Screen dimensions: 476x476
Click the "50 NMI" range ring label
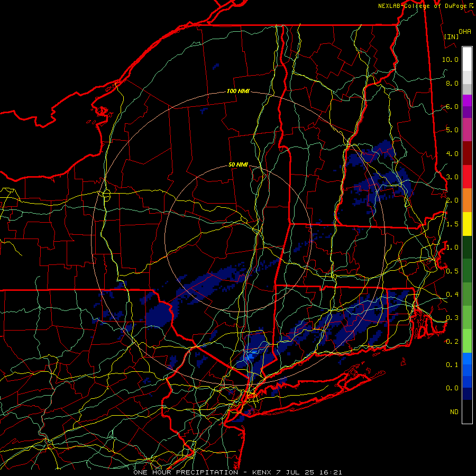click(238, 164)
